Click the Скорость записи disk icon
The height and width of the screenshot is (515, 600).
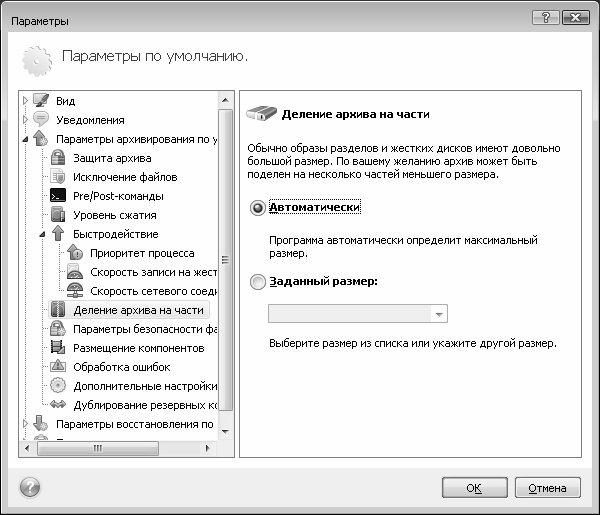click(75, 272)
